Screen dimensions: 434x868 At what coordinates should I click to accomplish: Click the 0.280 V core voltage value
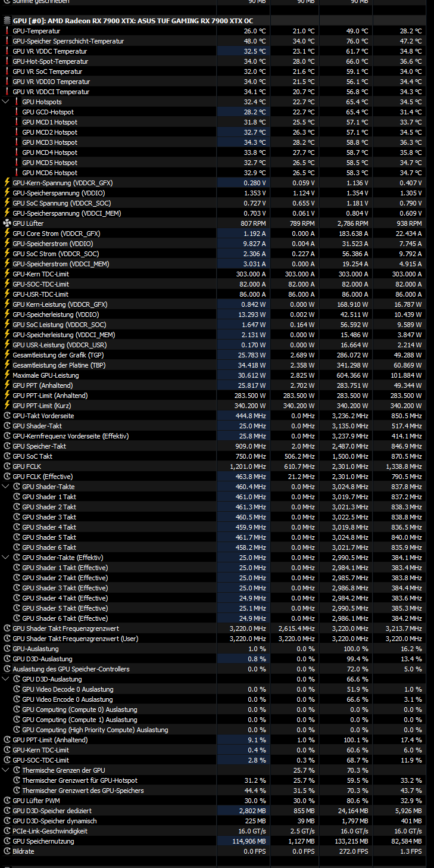pos(255,182)
